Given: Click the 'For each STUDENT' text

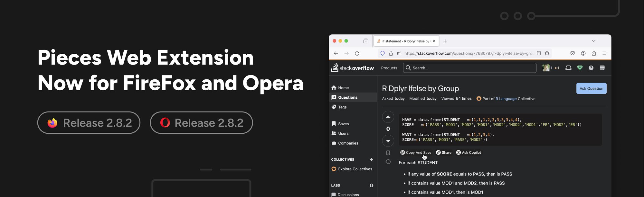Looking at the screenshot, I should click(x=418, y=163).
